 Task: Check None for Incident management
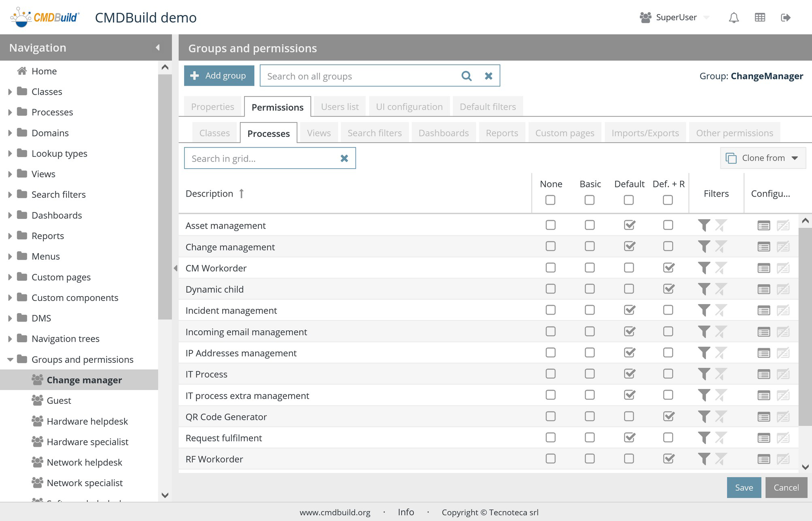click(550, 310)
